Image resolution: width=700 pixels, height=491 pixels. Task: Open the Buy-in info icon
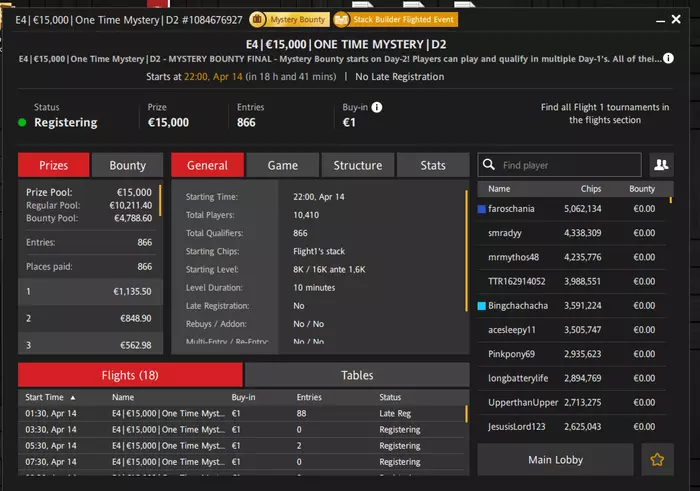[x=377, y=107]
